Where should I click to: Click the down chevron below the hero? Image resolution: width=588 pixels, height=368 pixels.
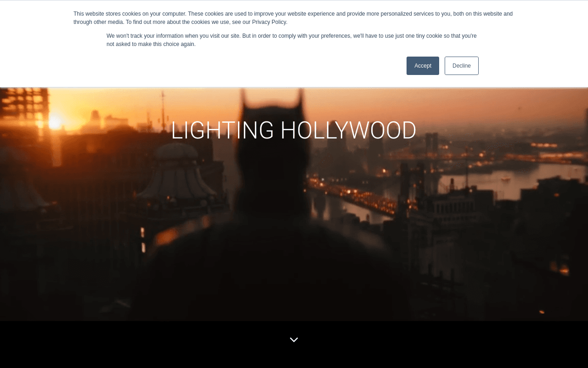(294, 340)
